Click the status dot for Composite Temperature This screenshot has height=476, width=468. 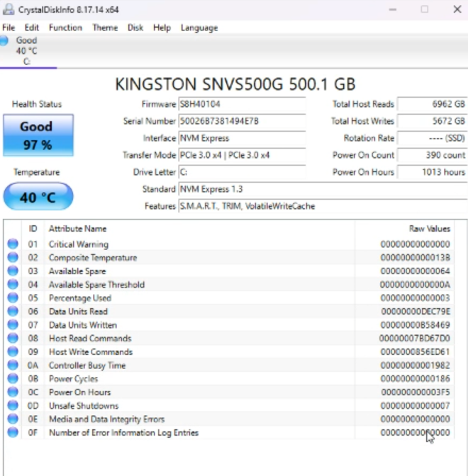tap(13, 257)
